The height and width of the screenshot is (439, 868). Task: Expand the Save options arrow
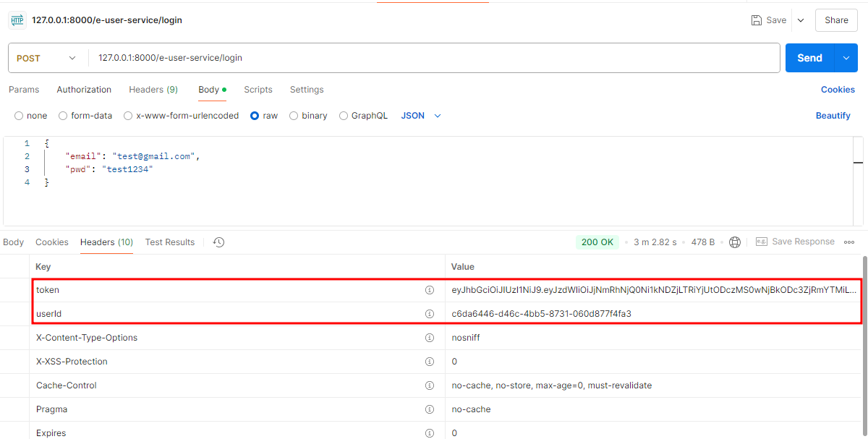[800, 20]
